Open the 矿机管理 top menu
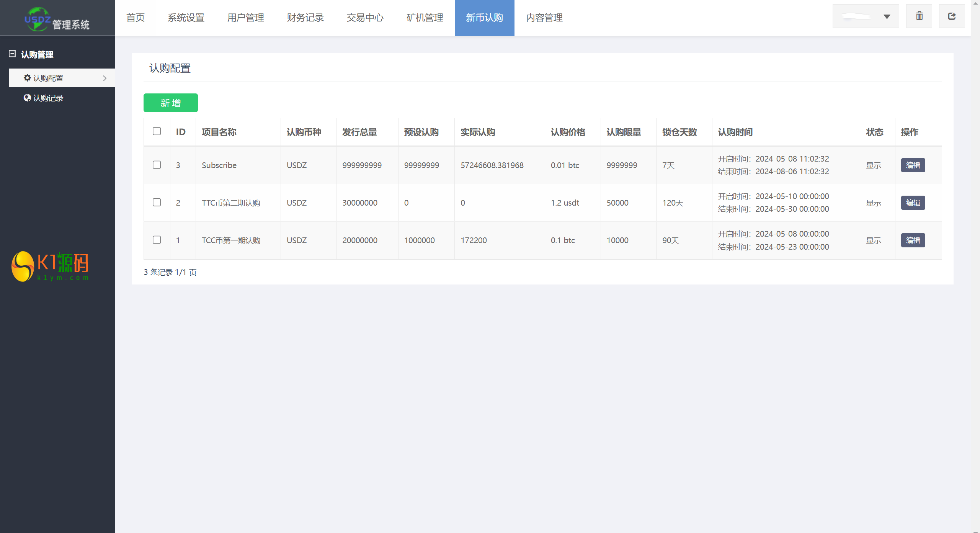The image size is (980, 533). pyautogui.click(x=425, y=18)
